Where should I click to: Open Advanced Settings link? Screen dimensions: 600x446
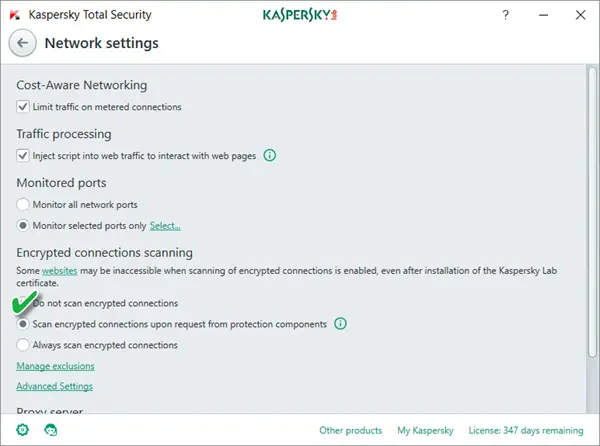[54, 386]
